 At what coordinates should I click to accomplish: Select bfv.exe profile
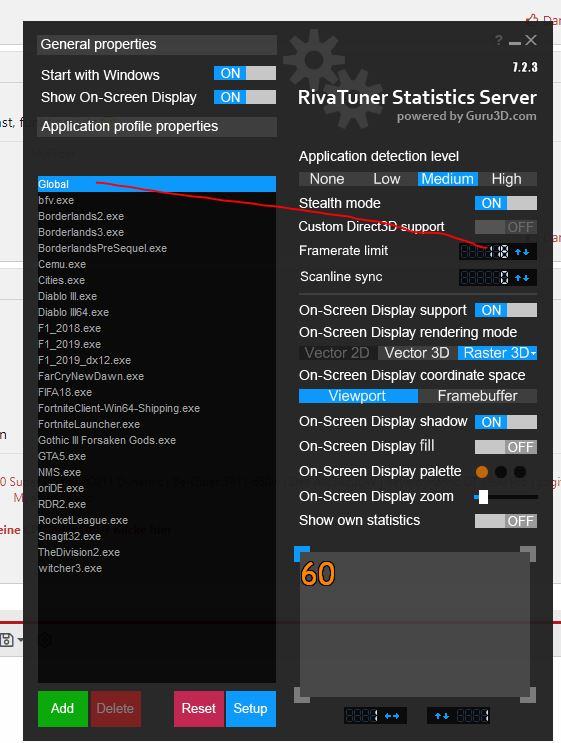157,200
